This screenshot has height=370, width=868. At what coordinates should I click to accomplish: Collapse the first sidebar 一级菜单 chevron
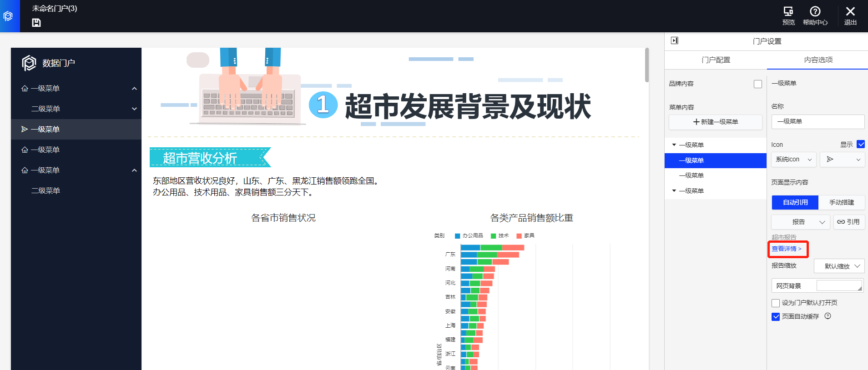point(134,88)
